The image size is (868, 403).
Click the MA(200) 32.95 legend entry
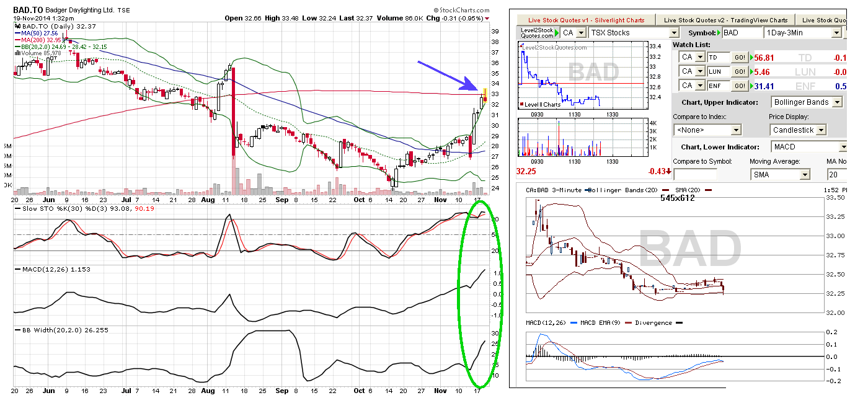click(x=38, y=40)
